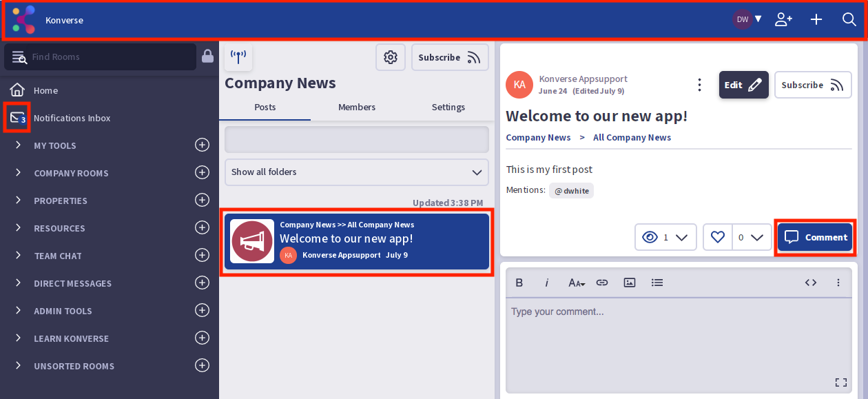The width and height of the screenshot is (868, 399).
Task: Expand the likes count dropdown arrow
Action: tap(756, 237)
